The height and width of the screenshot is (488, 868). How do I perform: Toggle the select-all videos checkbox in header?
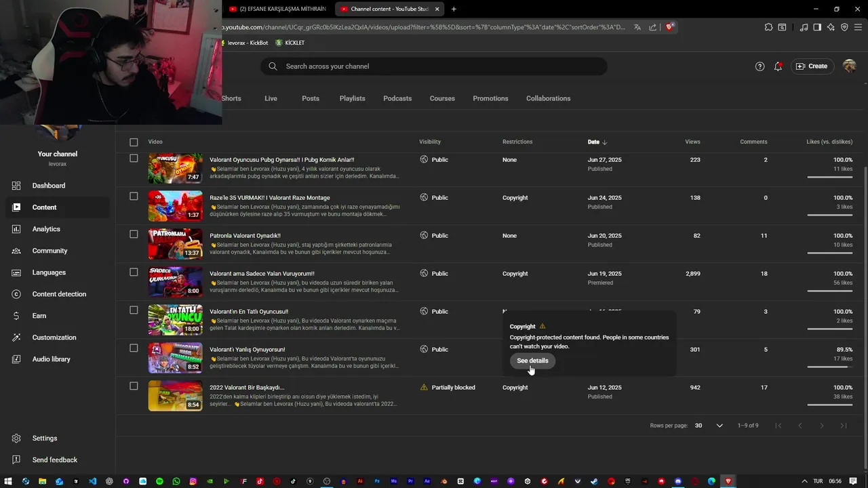tap(134, 142)
